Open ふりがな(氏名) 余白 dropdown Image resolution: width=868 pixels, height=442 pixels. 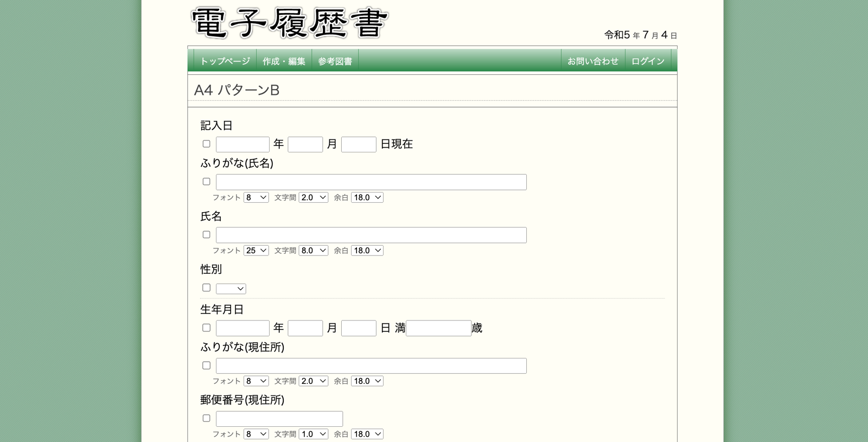(x=367, y=197)
